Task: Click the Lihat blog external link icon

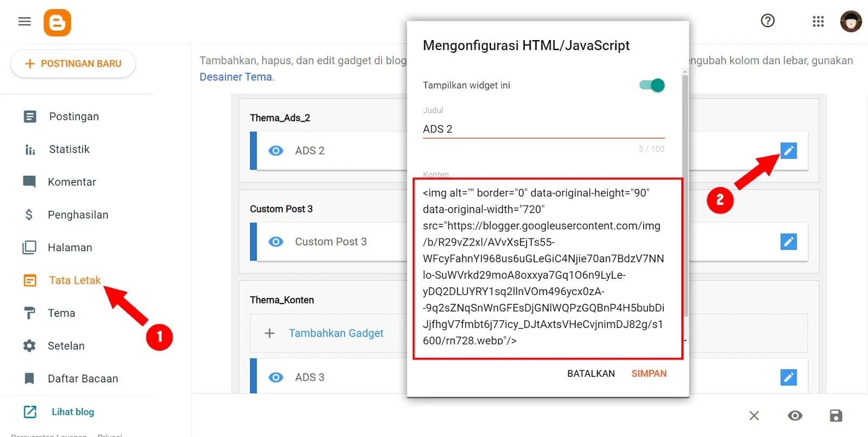Action: [x=30, y=412]
